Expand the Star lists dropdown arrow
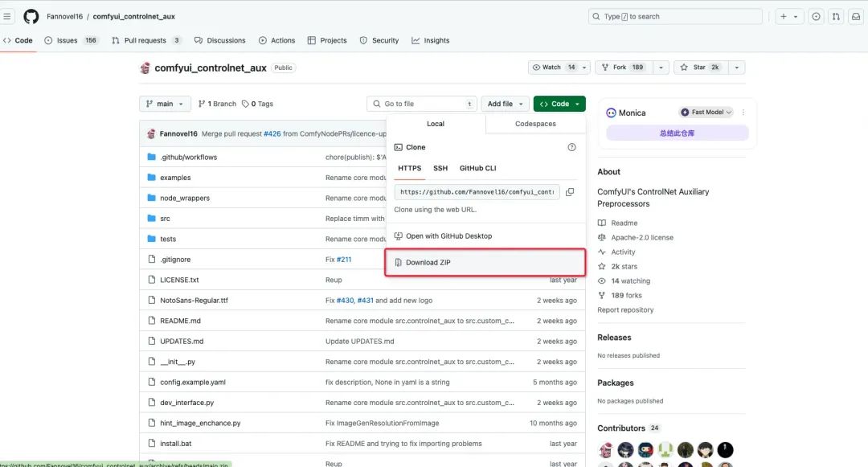 point(736,68)
